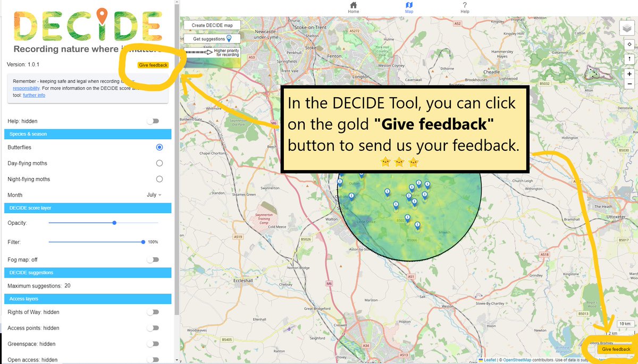Collapse the DECIDE score layer header
Image resolution: width=638 pixels, height=364 pixels.
[88, 208]
